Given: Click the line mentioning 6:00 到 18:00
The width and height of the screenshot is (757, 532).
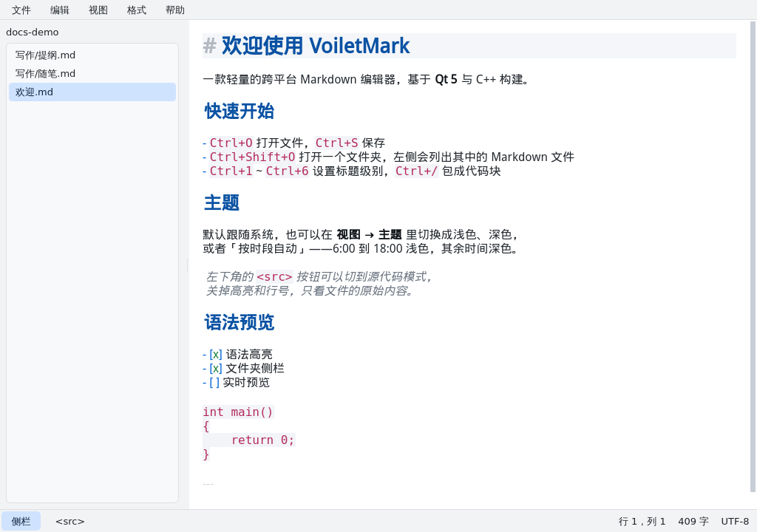Looking at the screenshot, I should 362,248.
